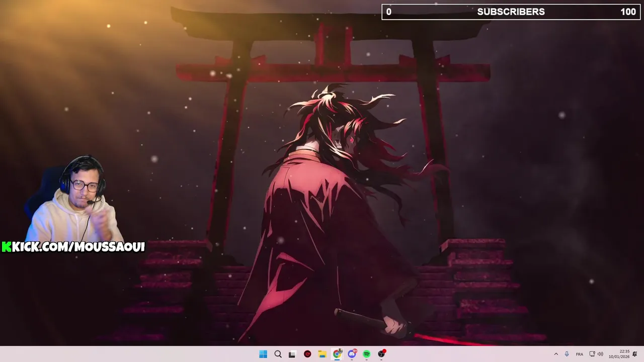Show hidden system tray icons

tap(556, 354)
